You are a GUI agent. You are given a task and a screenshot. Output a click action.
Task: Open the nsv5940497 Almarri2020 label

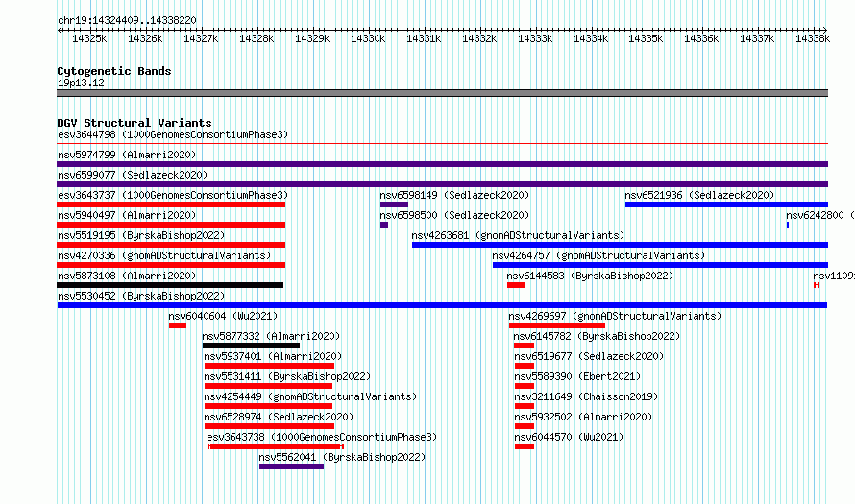tap(127, 215)
